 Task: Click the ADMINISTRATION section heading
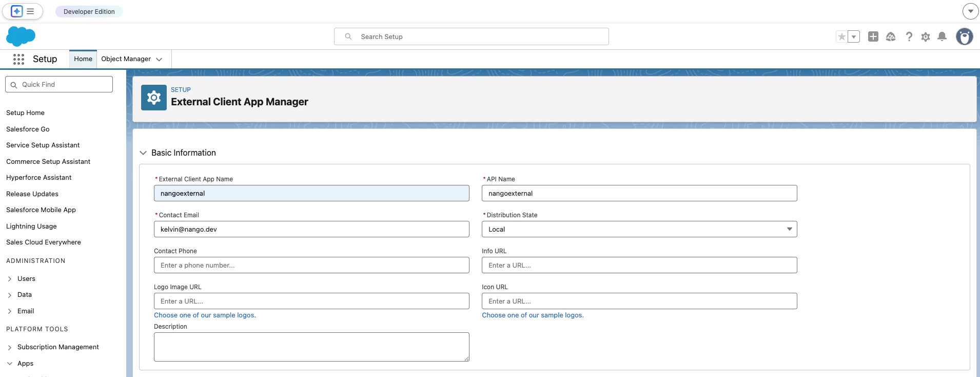tap(36, 261)
